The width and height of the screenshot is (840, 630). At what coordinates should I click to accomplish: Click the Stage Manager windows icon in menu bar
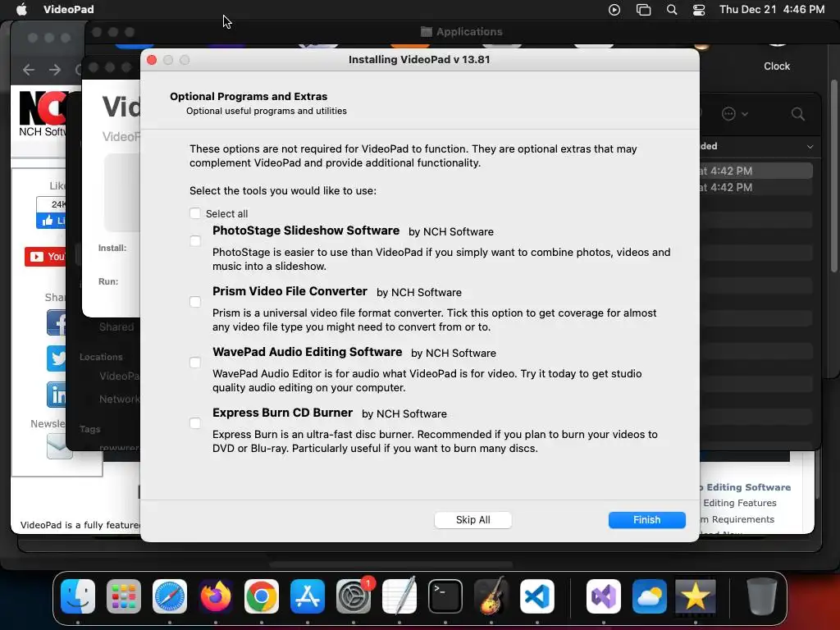[643, 10]
